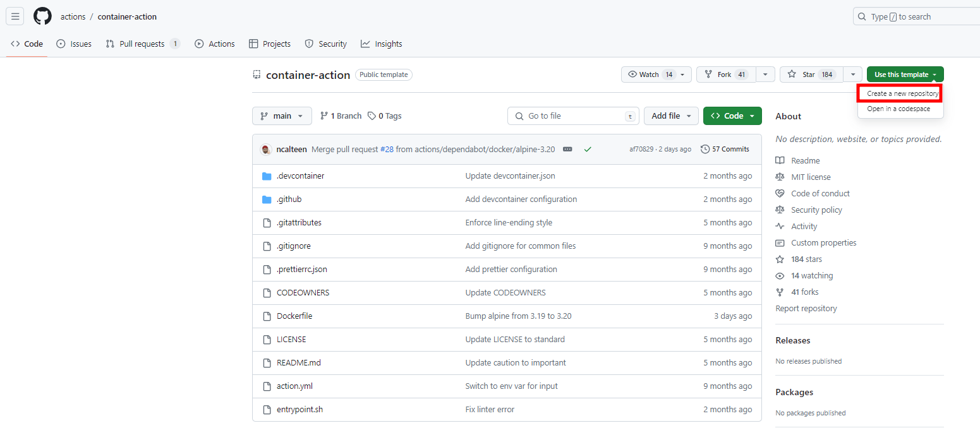Open the Issues tab
980x428 pixels.
coord(74,44)
